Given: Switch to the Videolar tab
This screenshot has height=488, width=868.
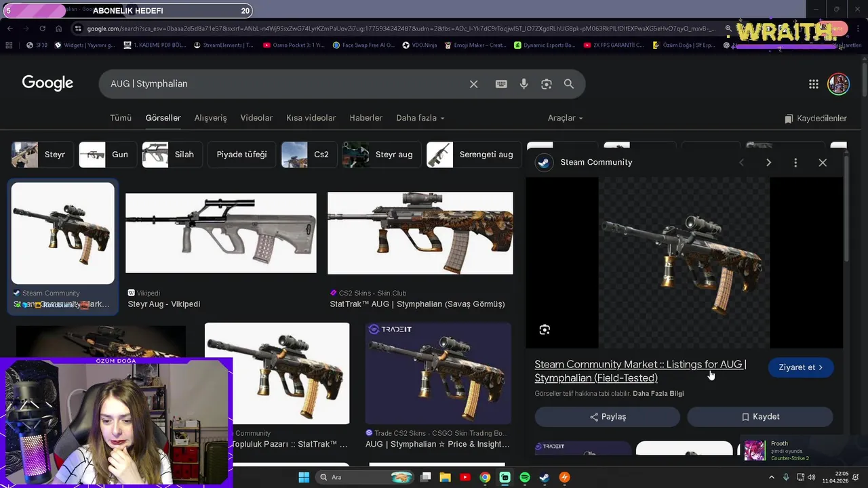Looking at the screenshot, I should pos(256,118).
